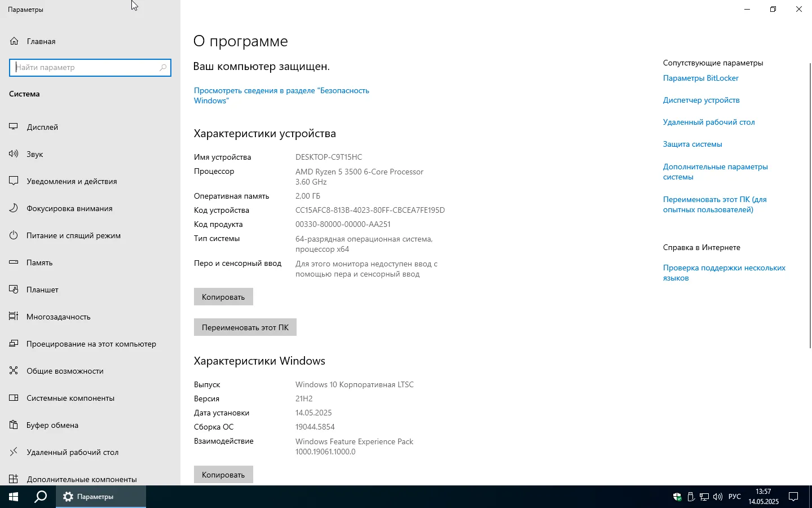812x508 pixels.
Task: Select the Звук speaker icon in sidebar
Action: point(14,154)
